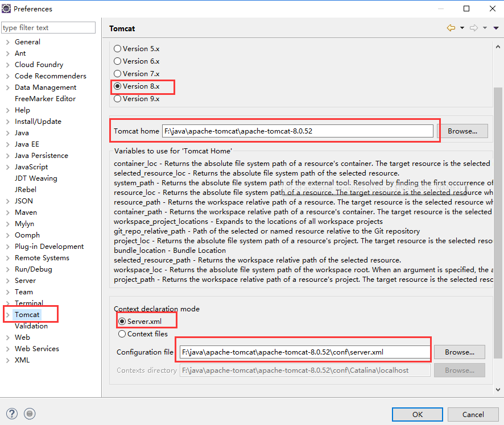Open the Forward history dropdown arrow
Image resolution: width=504 pixels, height=425 pixels.
(x=485, y=28)
